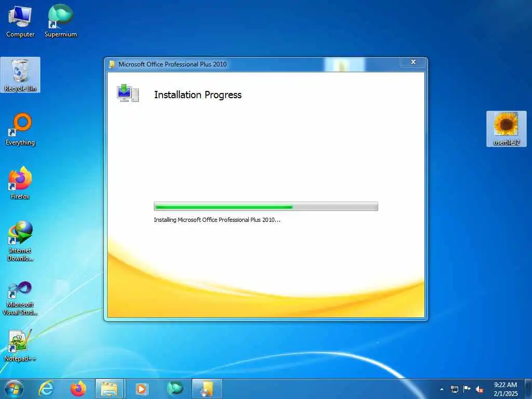Select the Internet Download Manager shortcut

pyautogui.click(x=20, y=241)
